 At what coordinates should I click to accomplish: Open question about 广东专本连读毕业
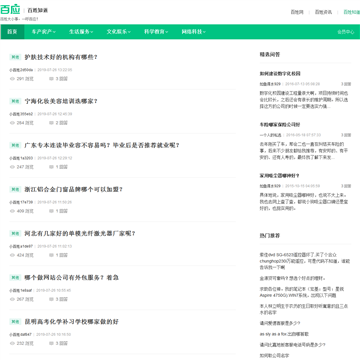click(x=102, y=145)
